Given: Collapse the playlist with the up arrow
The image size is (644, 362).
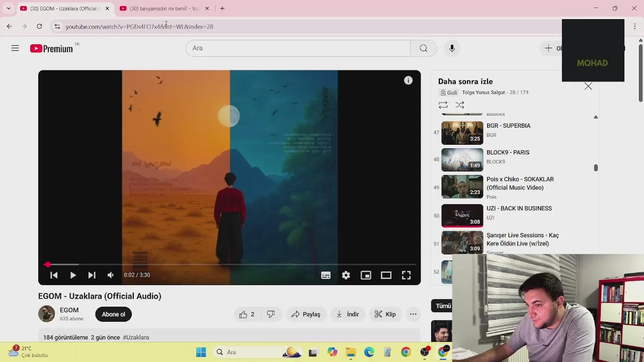Looking at the screenshot, I should pos(596,117).
